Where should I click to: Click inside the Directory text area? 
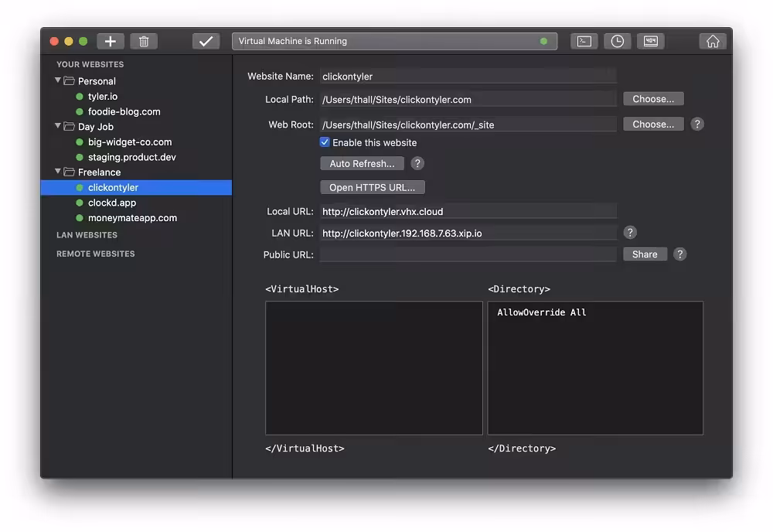coord(595,368)
